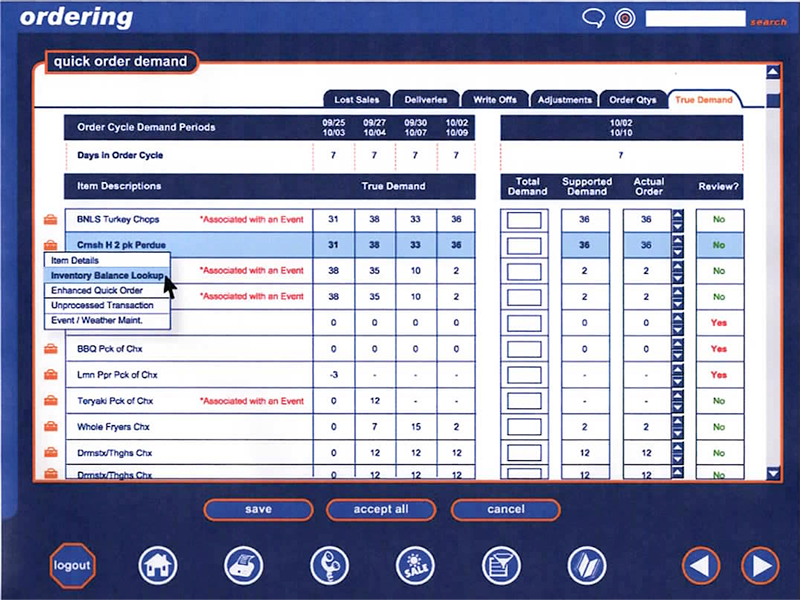800x601 pixels.
Task: Go back with the left arrow button
Action: (x=701, y=566)
